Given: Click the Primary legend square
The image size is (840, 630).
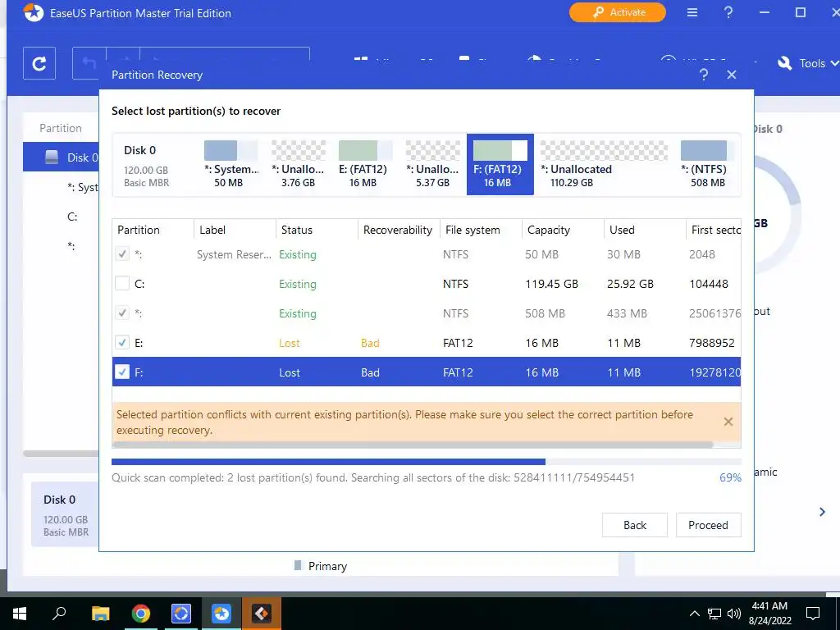Looking at the screenshot, I should (x=298, y=565).
